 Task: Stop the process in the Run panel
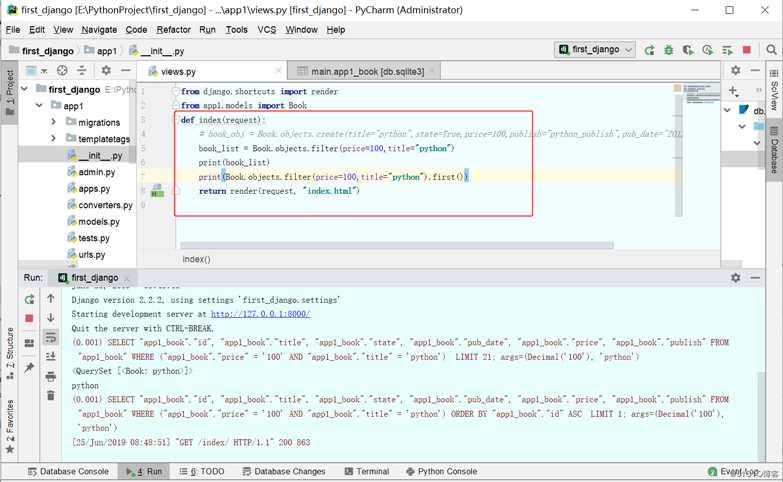[29, 318]
